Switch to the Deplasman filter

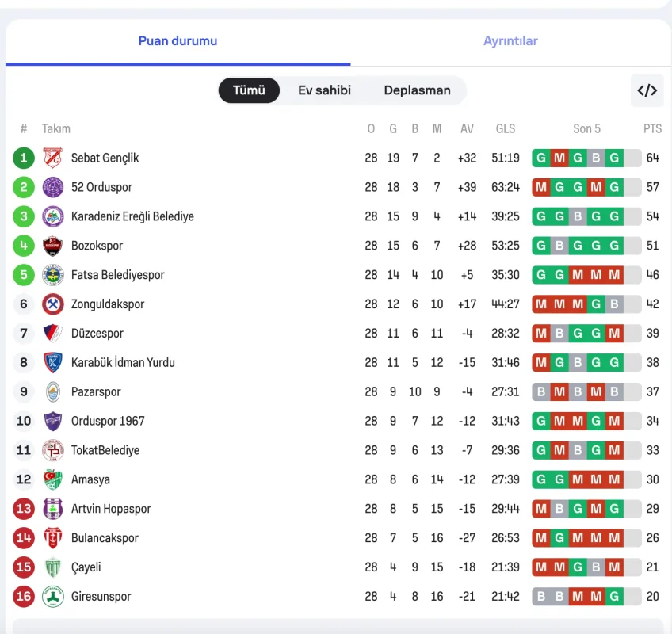(417, 90)
